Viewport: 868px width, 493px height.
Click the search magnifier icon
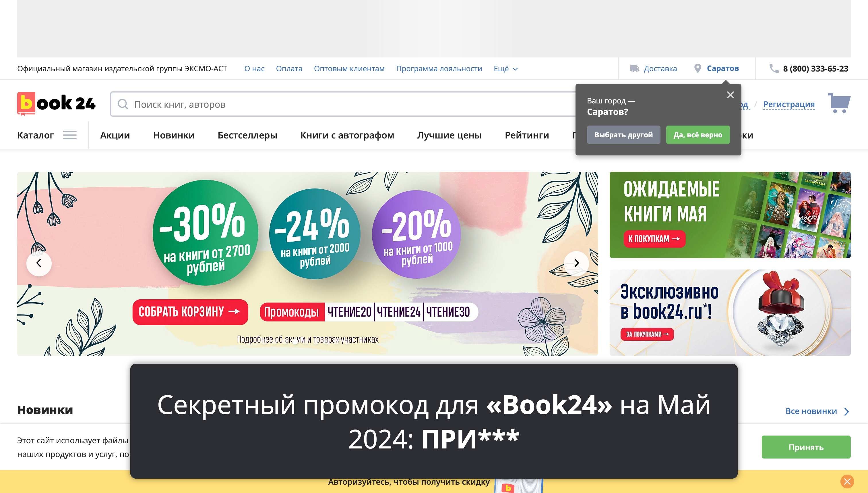coord(123,104)
